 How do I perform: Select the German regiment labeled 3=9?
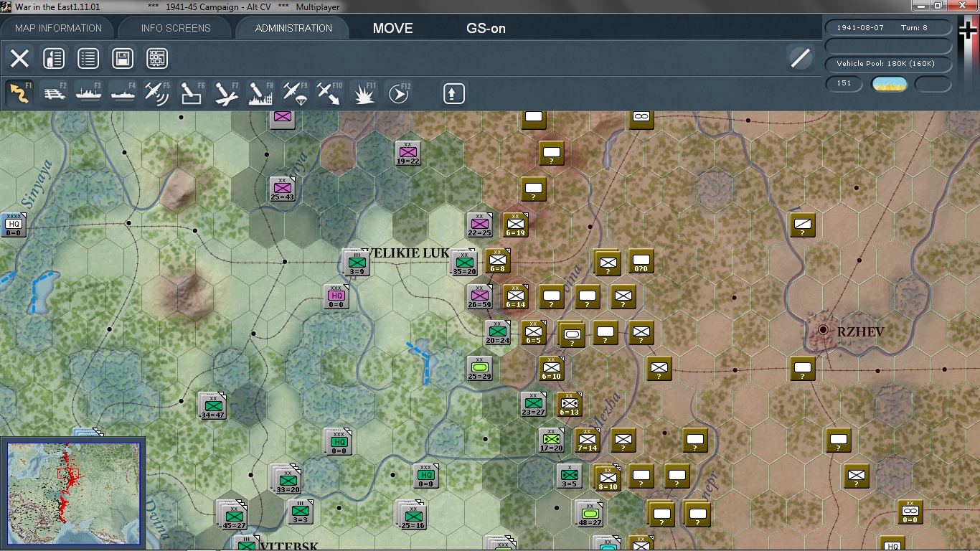356,263
